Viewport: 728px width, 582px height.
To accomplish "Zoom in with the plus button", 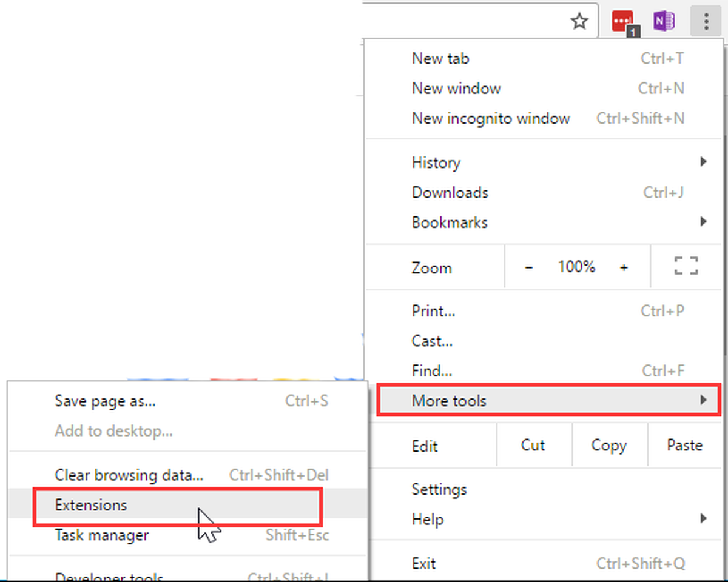I will [624, 267].
